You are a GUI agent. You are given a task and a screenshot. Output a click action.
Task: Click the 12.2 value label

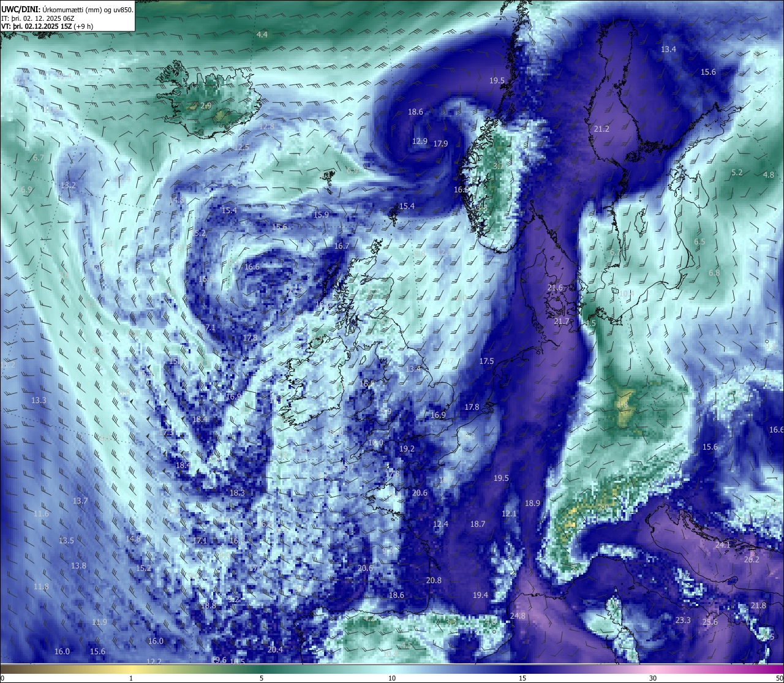pos(154,662)
